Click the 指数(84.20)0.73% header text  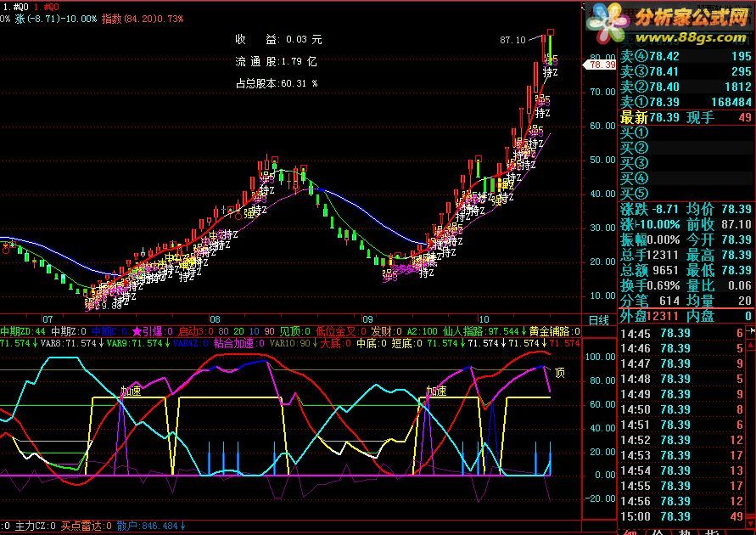coord(143,19)
